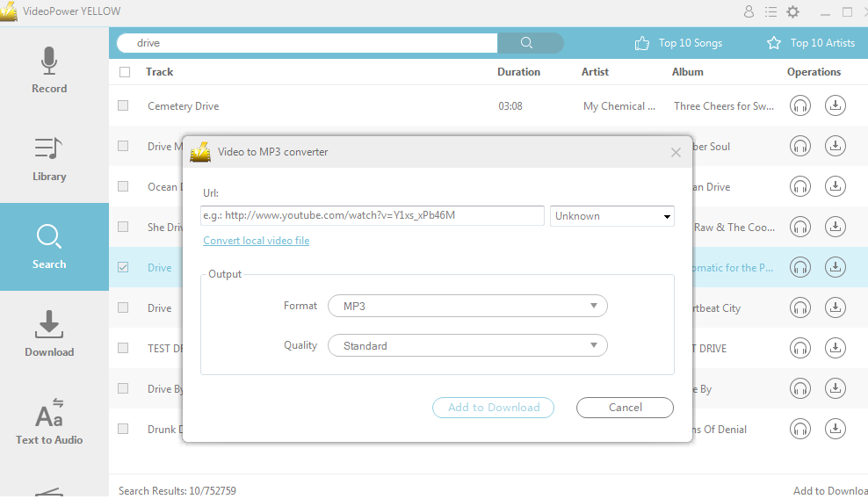Open the Standard Quality dropdown
The image size is (868, 499).
(x=467, y=345)
